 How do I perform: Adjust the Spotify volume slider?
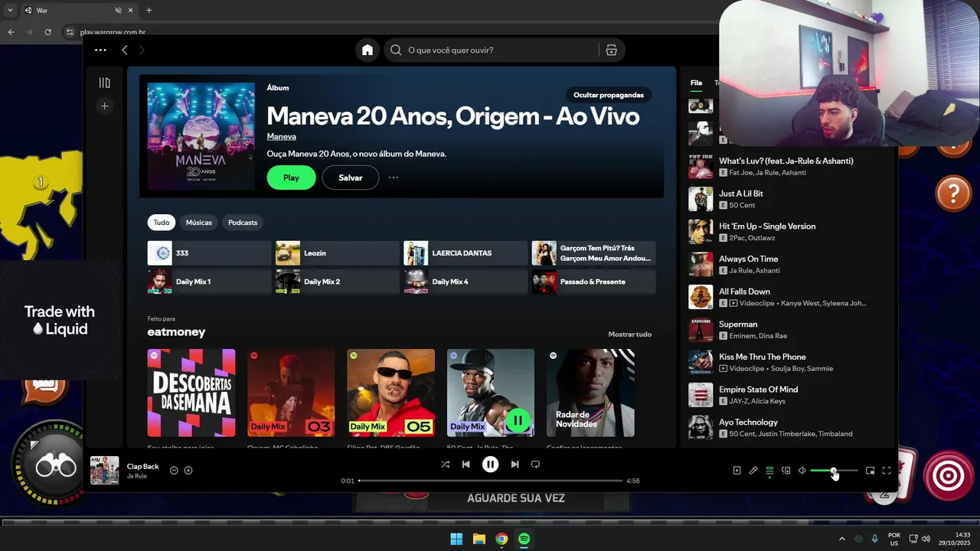pos(834,471)
